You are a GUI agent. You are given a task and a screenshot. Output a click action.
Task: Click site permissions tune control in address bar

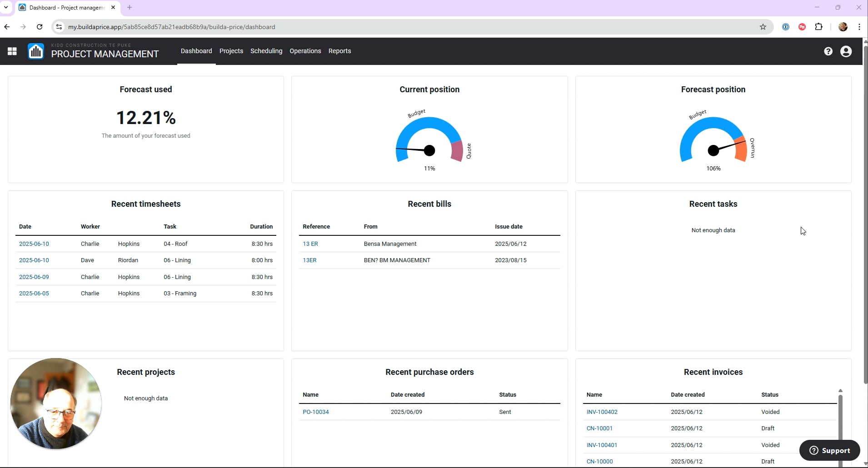pos(59,27)
